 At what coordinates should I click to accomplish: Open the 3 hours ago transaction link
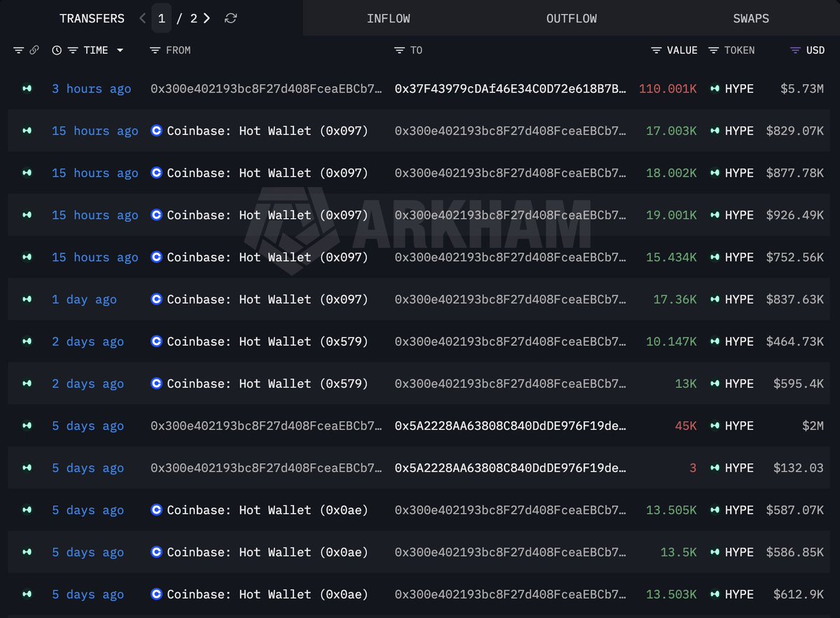[91, 89]
